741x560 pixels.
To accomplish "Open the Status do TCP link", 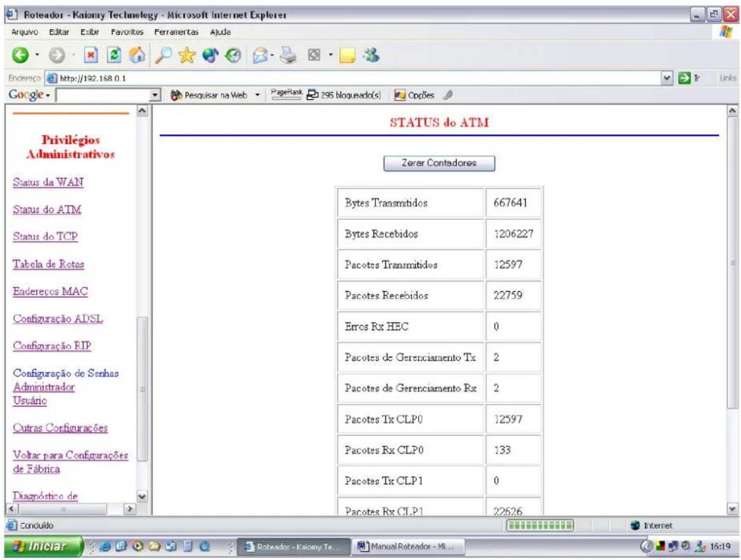I will 45,236.
